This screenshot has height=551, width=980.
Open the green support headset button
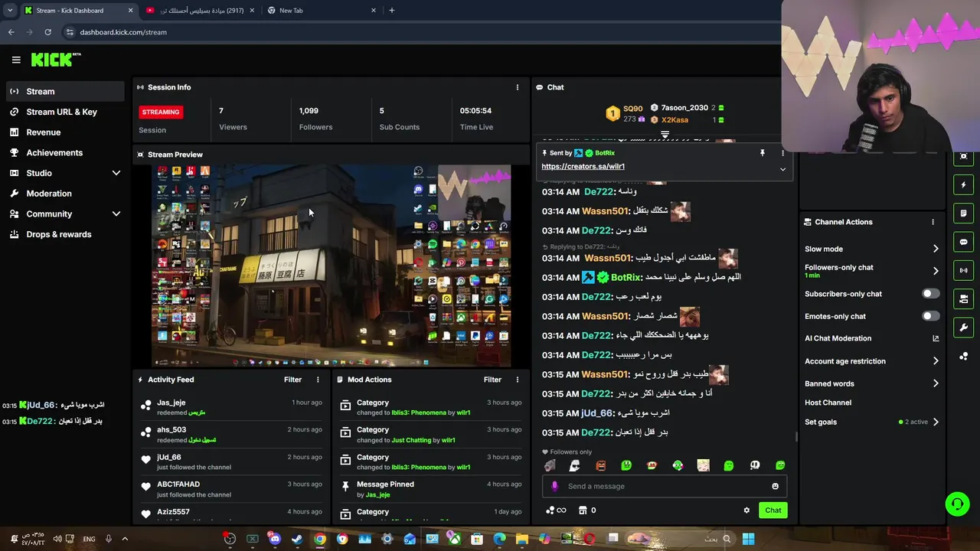coord(957,504)
